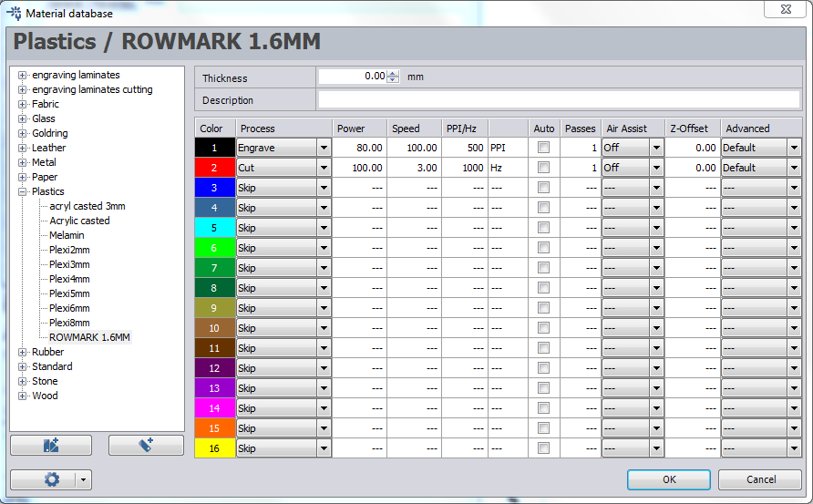Viewport: 813px width, 504px height.
Task: Expand the Wood tree node
Action: click(22, 396)
